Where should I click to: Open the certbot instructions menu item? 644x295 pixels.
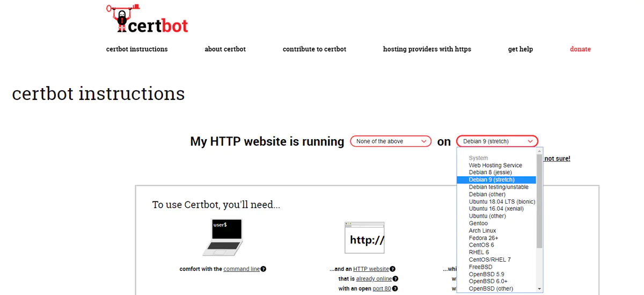(137, 49)
